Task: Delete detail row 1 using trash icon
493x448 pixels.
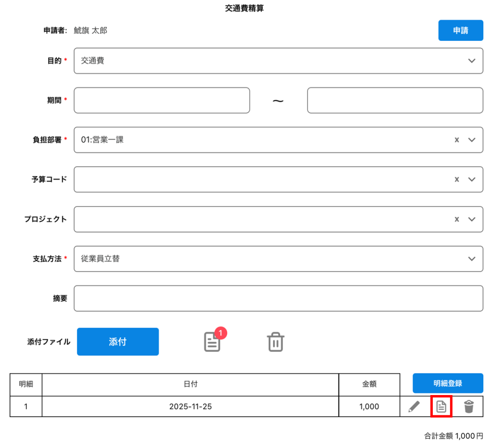Action: point(469,407)
